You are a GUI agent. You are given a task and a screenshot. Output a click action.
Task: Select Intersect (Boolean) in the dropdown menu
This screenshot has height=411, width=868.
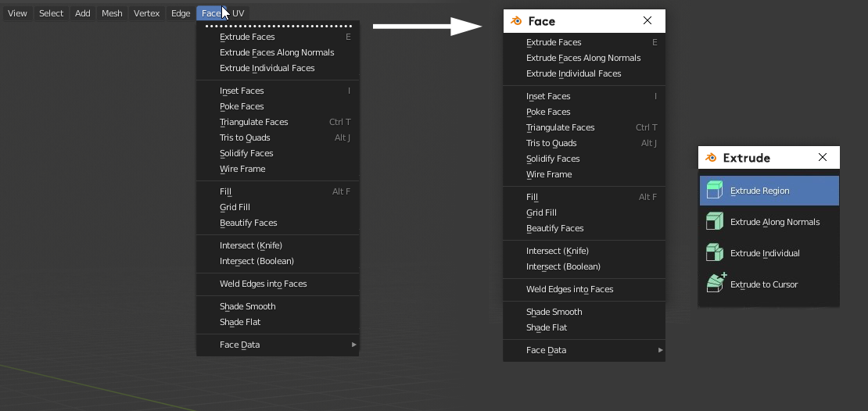[278, 260]
